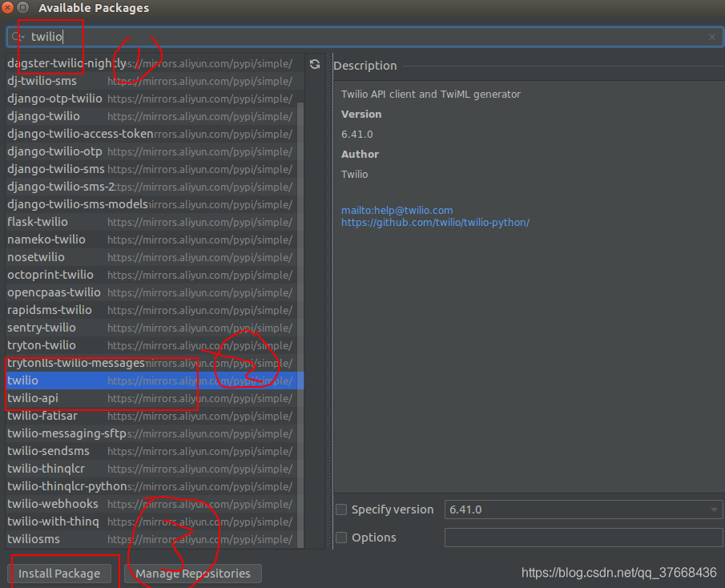Clear the search field with the X icon
This screenshot has width=725, height=588.
(712, 37)
